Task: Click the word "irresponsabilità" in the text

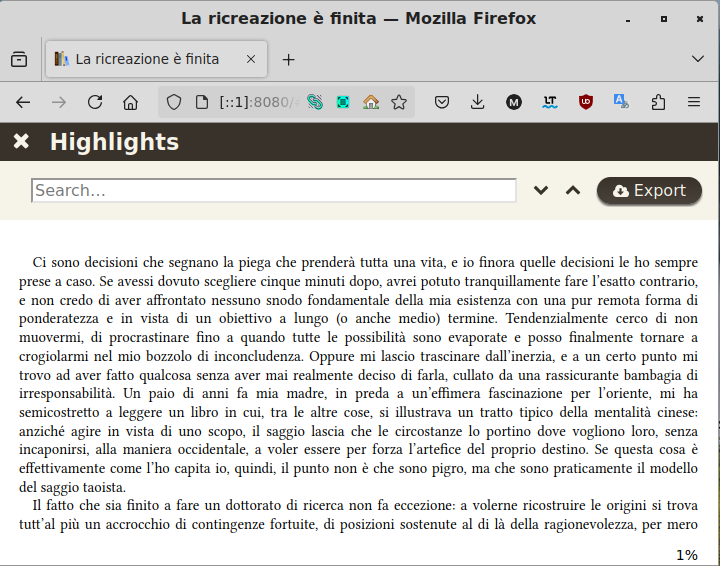Action: [68, 394]
